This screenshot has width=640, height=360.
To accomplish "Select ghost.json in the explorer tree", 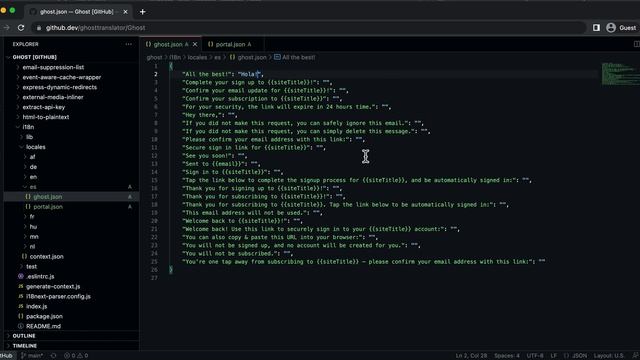I will [48, 197].
